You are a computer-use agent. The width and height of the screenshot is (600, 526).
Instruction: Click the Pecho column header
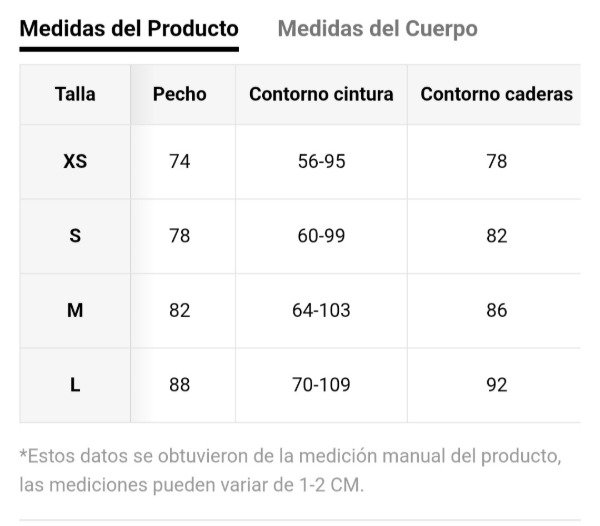point(180,94)
